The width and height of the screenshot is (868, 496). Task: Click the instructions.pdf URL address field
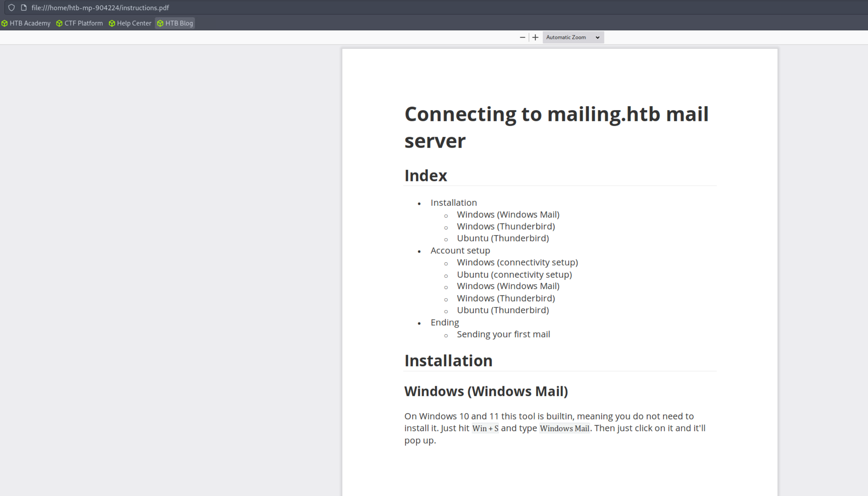point(100,7)
